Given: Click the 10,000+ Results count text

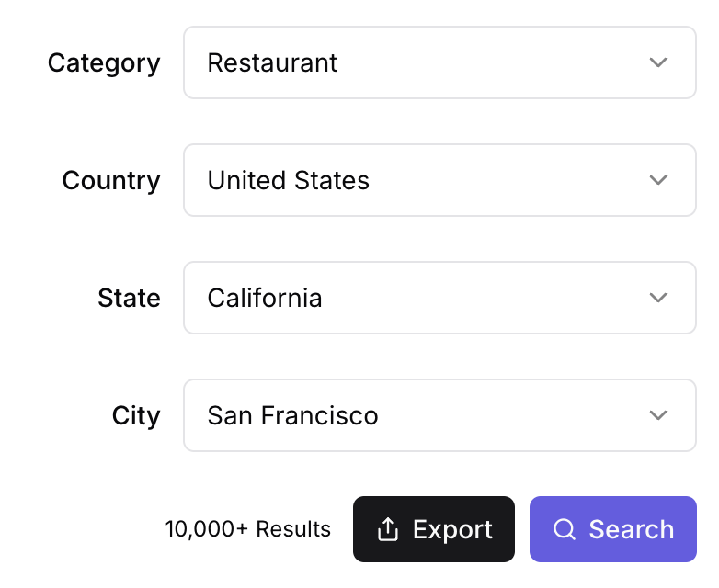Looking at the screenshot, I should 248,529.
